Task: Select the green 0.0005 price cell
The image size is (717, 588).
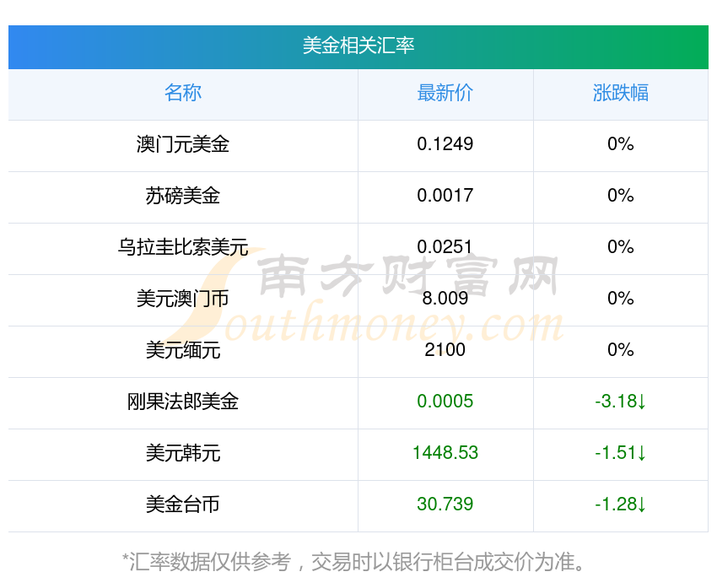Action: (445, 402)
